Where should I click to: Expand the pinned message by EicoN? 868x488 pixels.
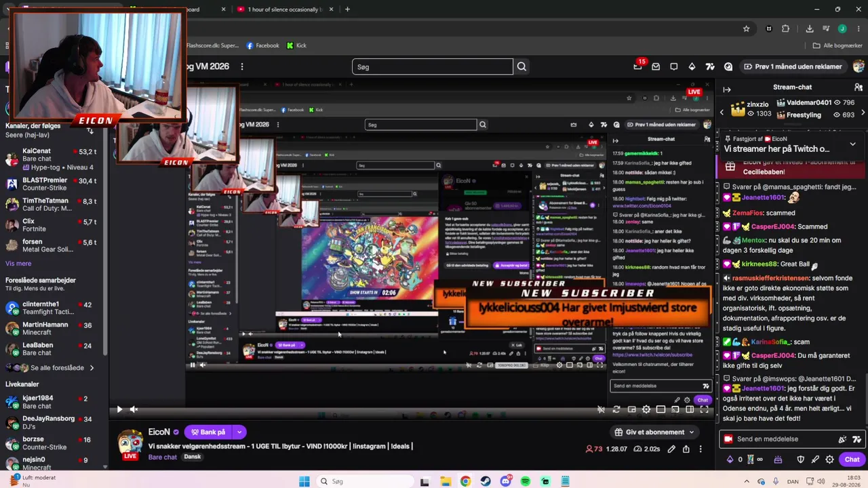tap(852, 144)
